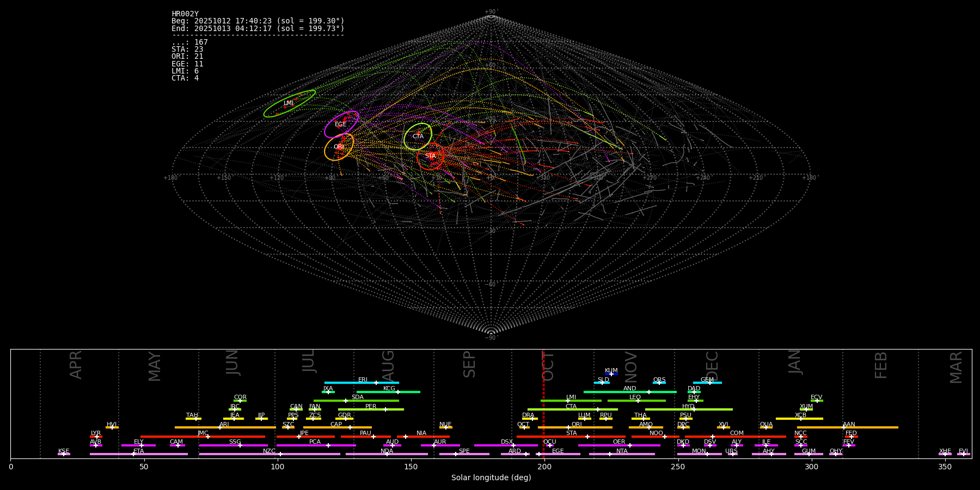
Task: Select the SDA shower bar in timeline
Action: click(x=356, y=401)
